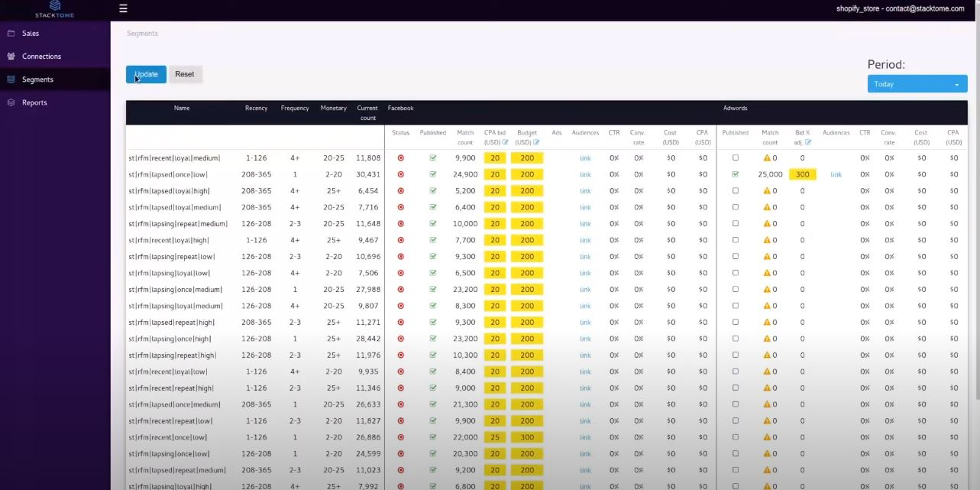Toggle Facebook Published for st|rfm|recent|once|low|
The width and height of the screenshot is (980, 490).
point(433,437)
